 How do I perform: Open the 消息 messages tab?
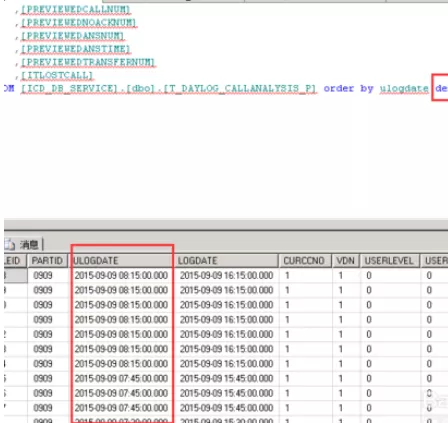tap(24, 245)
